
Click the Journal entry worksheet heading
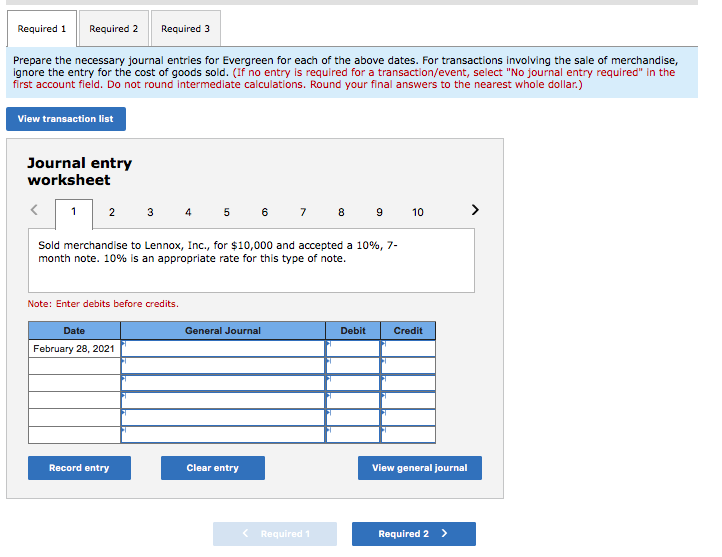[x=80, y=171]
